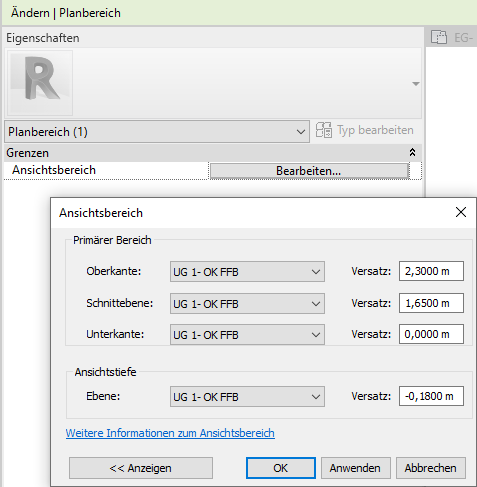Open the type selector dropdown arrow
Screen dimensions: 477x487
pyautogui.click(x=415, y=83)
